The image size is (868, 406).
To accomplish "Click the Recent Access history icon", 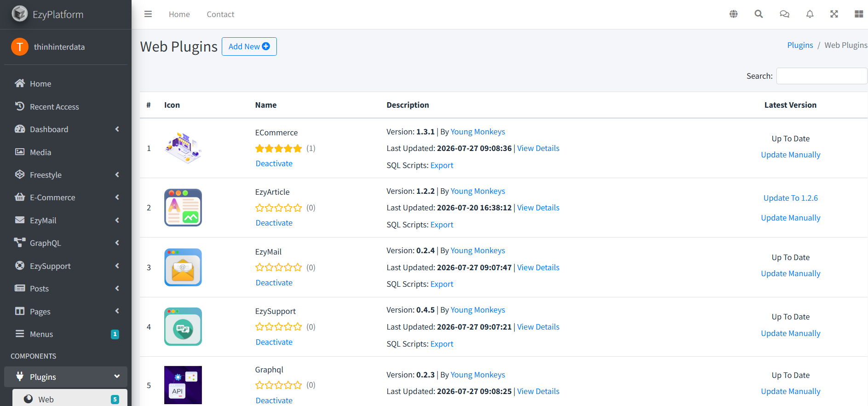I will point(20,106).
